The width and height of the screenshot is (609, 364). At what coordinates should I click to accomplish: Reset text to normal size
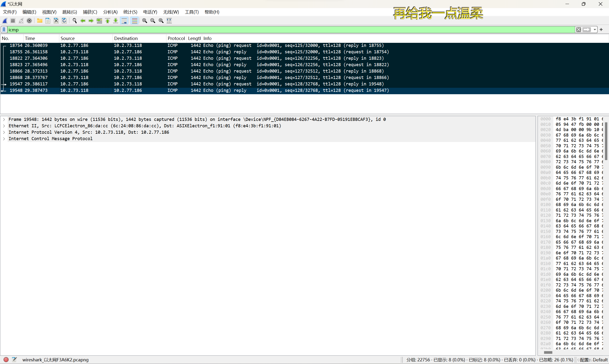click(161, 21)
